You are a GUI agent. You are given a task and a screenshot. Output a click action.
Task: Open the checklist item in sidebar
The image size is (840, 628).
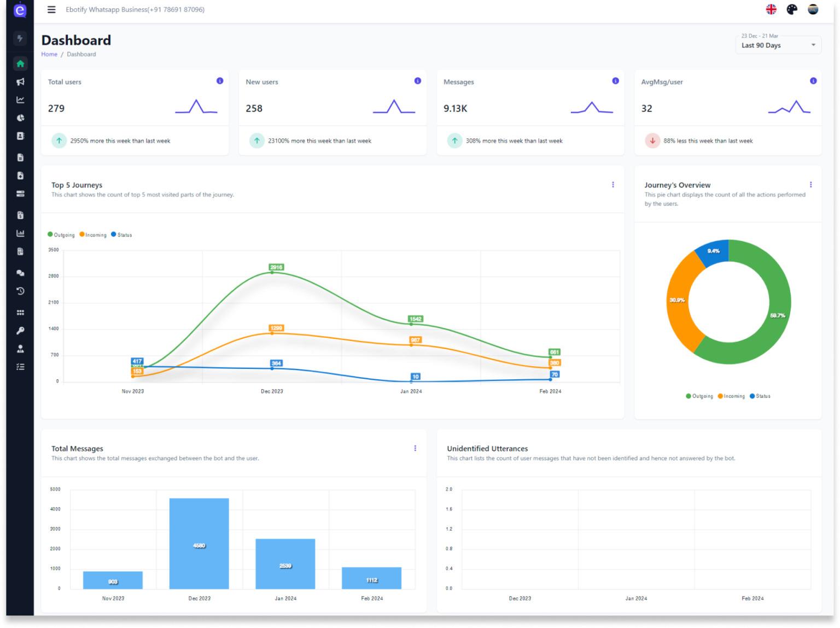point(20,367)
